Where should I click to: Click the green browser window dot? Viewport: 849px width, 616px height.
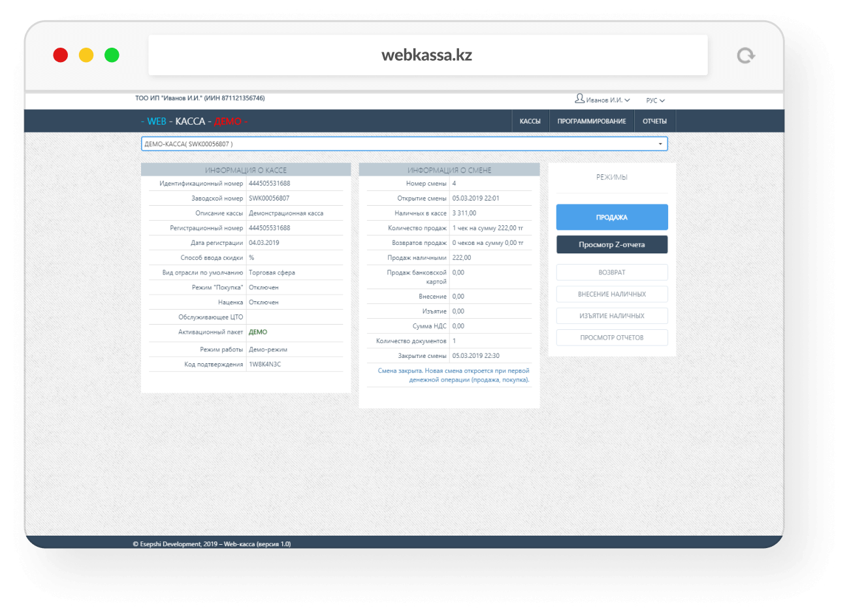tap(112, 55)
